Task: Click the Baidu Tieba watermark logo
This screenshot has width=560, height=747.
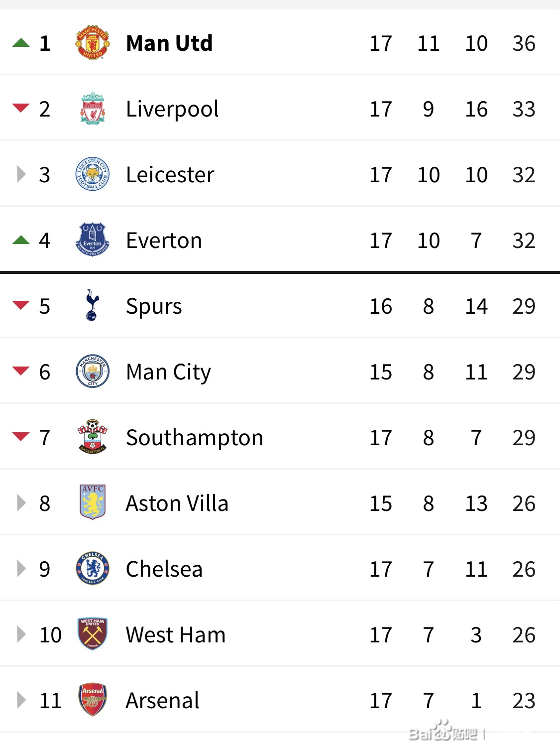Action: [443, 732]
